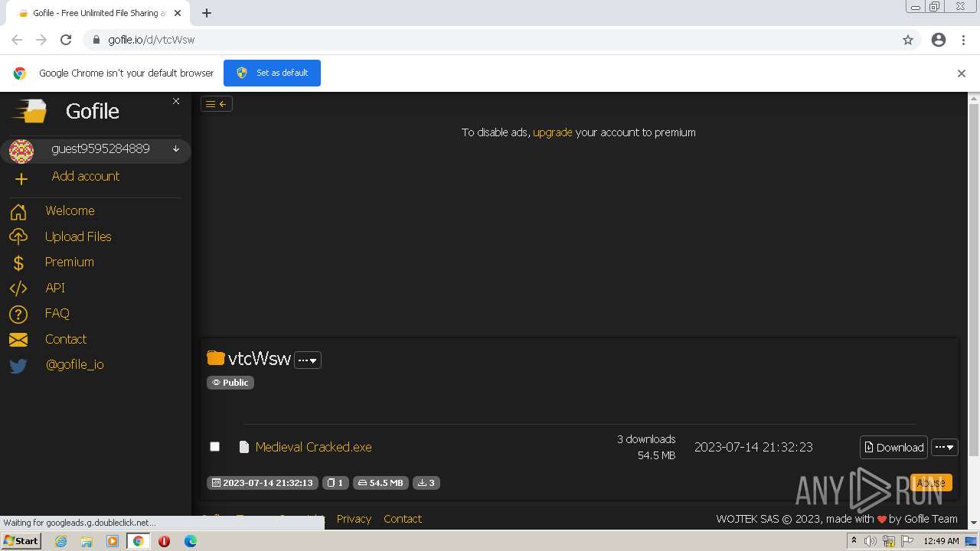This screenshot has height=551, width=980.
Task: Click the 54.5 MB size badge
Action: click(381, 483)
